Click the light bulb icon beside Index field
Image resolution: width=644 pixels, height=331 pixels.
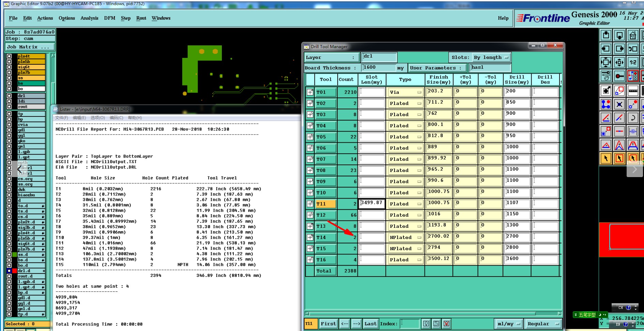[x=426, y=324]
